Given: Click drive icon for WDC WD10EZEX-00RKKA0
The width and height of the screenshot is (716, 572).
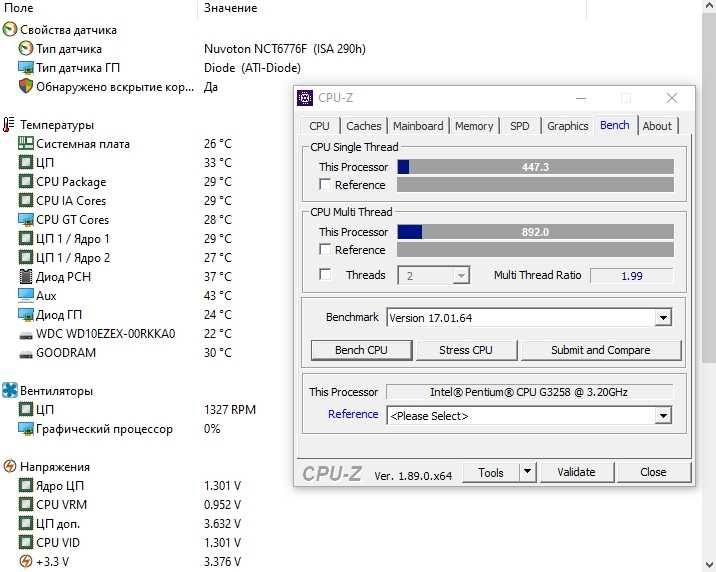Looking at the screenshot, I should [x=26, y=336].
